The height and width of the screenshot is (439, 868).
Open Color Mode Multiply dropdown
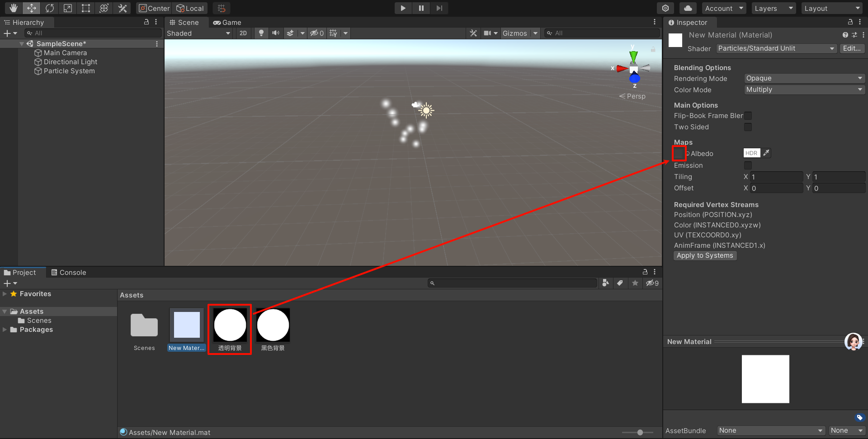804,90
